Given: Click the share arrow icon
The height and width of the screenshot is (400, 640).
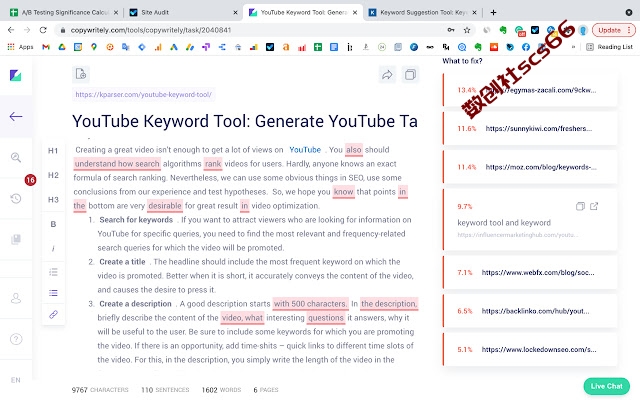Looking at the screenshot, I should pyautogui.click(x=387, y=75).
